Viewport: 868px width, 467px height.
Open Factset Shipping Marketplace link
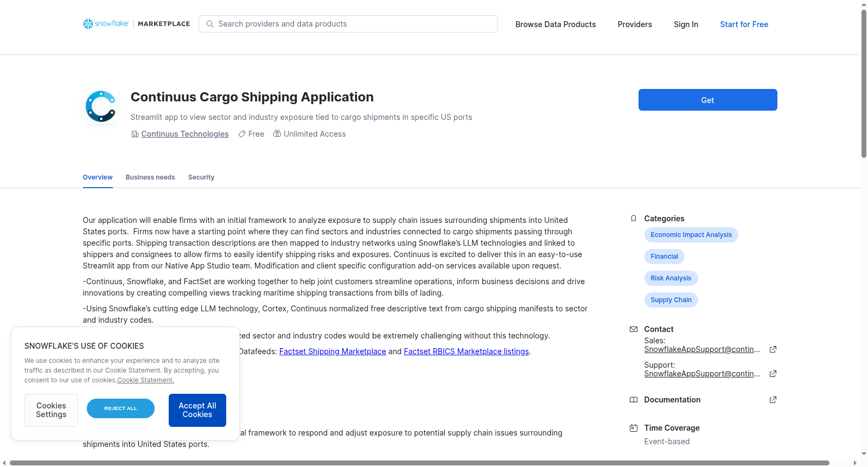[x=333, y=351]
